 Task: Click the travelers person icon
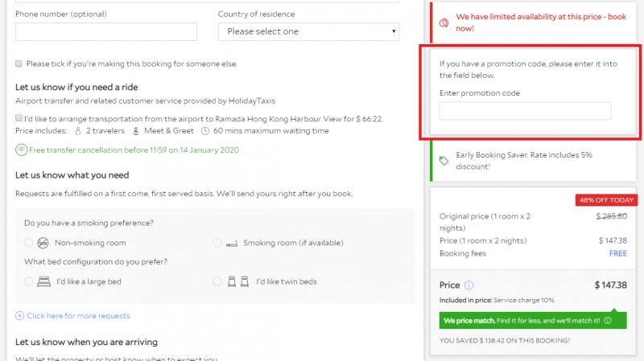click(78, 131)
